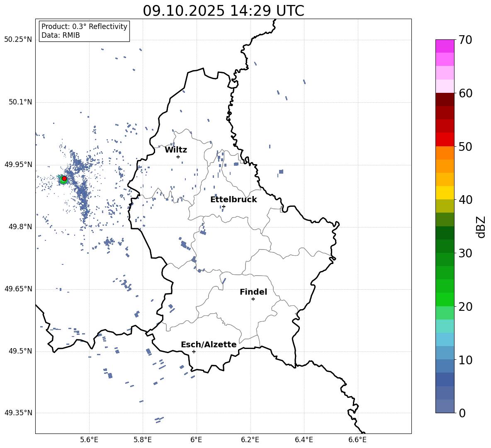Click the bright red colorbar swatch above 50
This screenshot has height=448, width=491.
[445, 140]
